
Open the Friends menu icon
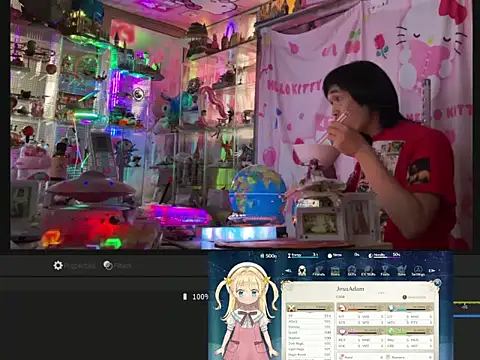[318, 270]
